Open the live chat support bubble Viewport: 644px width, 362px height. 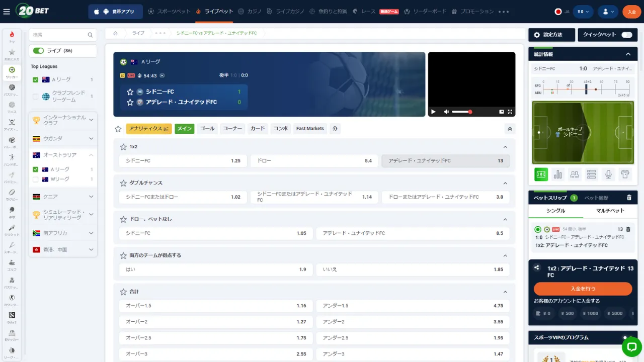631,346
